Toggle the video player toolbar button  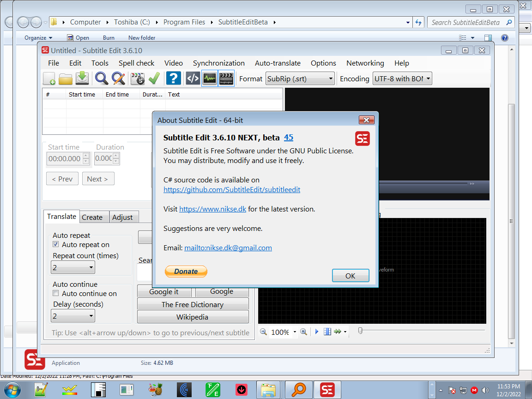226,79
